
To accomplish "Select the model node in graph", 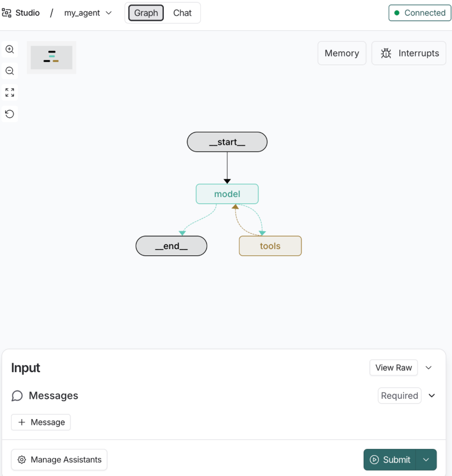I will (x=227, y=194).
